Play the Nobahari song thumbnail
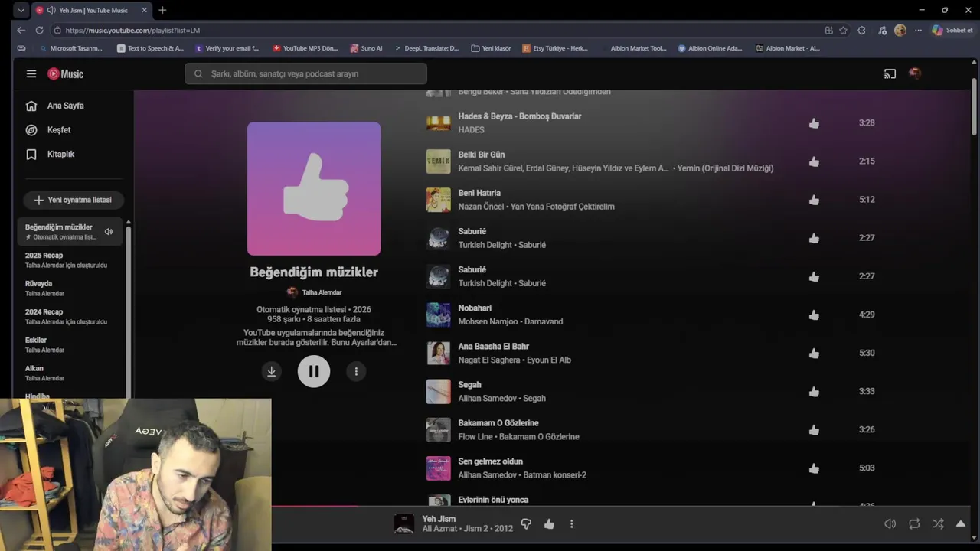980x551 pixels. (439, 315)
